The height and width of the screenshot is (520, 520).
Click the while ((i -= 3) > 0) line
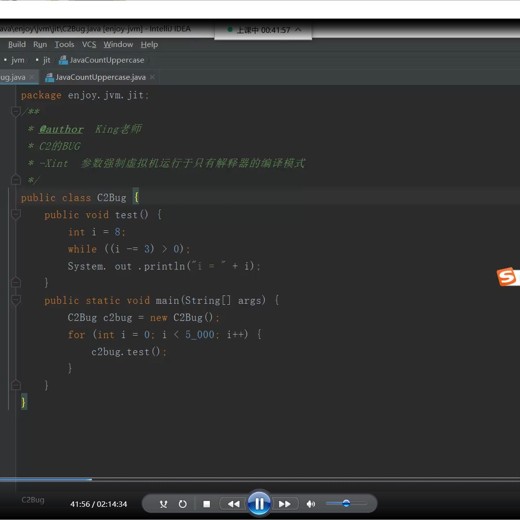click(x=129, y=249)
